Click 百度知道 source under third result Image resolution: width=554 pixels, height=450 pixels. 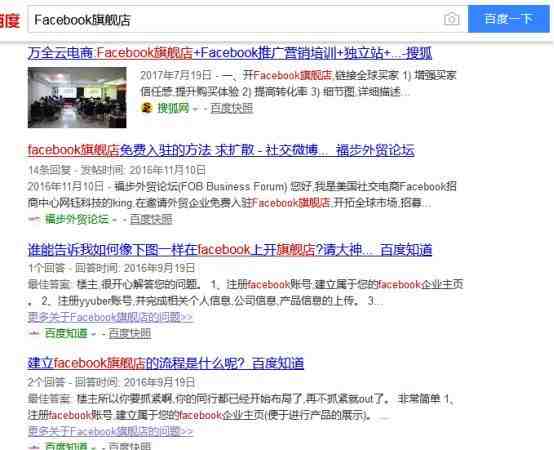tap(66, 333)
